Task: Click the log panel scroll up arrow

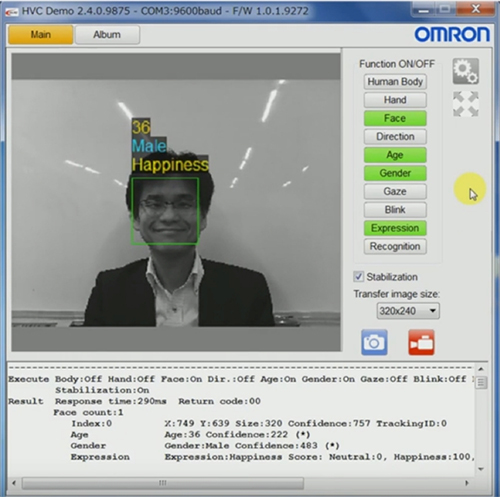Action: [x=481, y=369]
